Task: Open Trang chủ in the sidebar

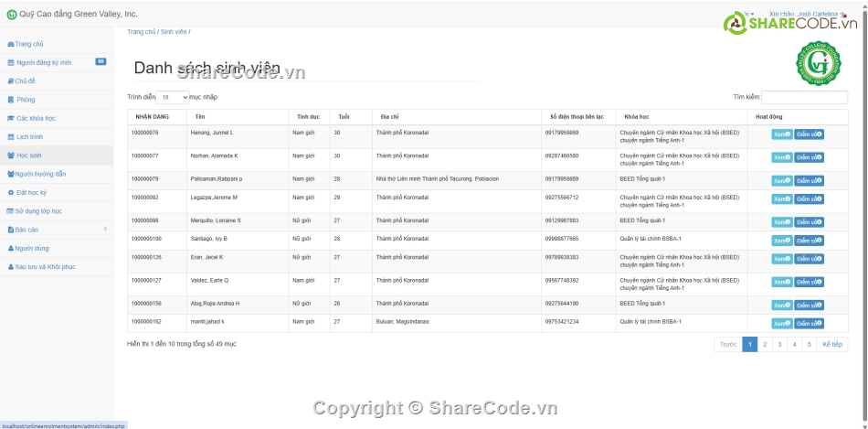Action: tap(29, 44)
